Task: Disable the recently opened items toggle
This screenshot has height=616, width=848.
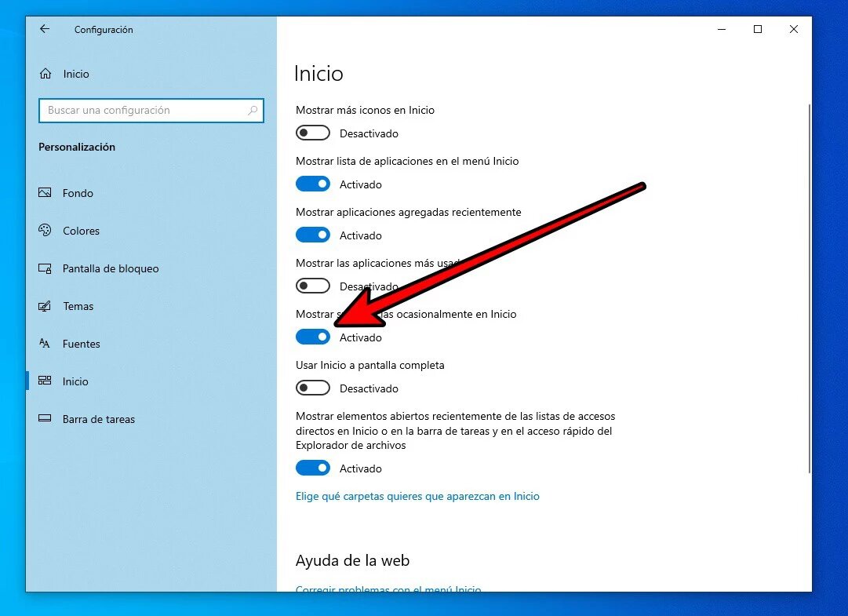Action: 313,468
